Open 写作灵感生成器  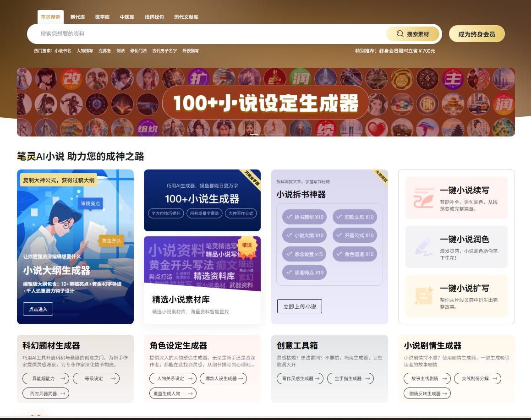tap(300, 378)
